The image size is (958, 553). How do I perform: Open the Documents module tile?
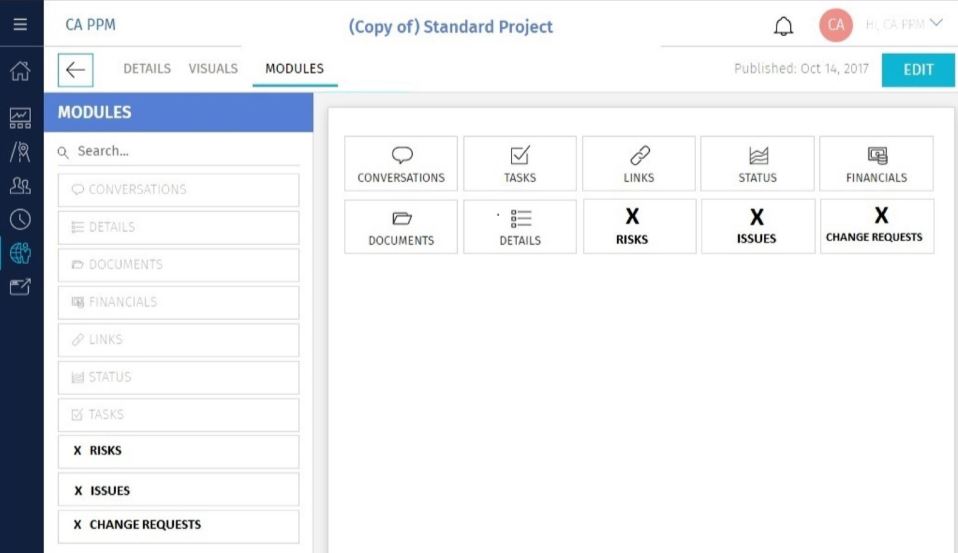pos(401,227)
